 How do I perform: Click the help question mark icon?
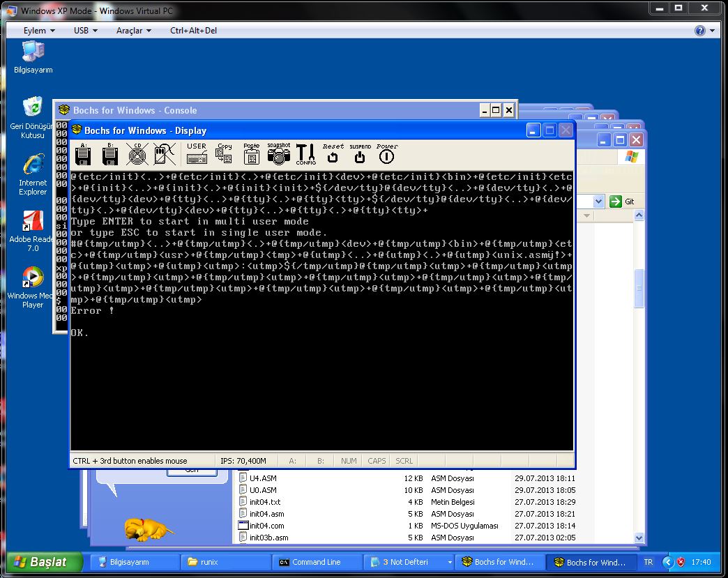coord(699,31)
